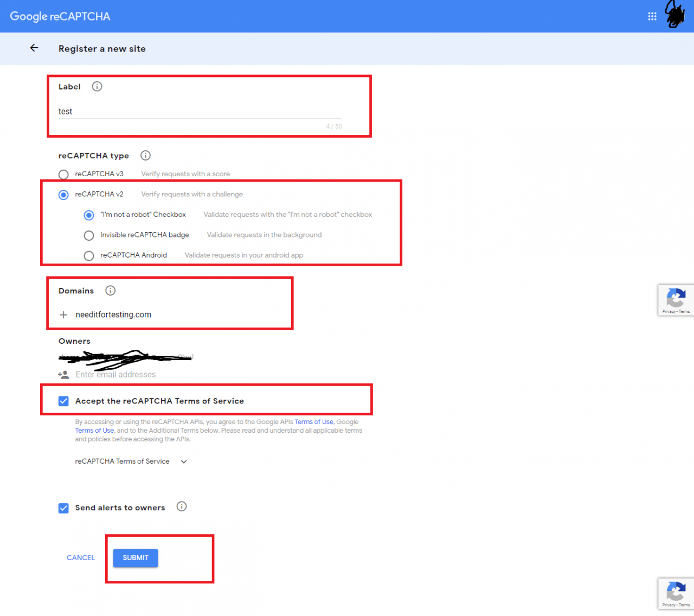Click the info icon beside Send alerts to owners
The width and height of the screenshot is (694, 616).
tap(182, 506)
